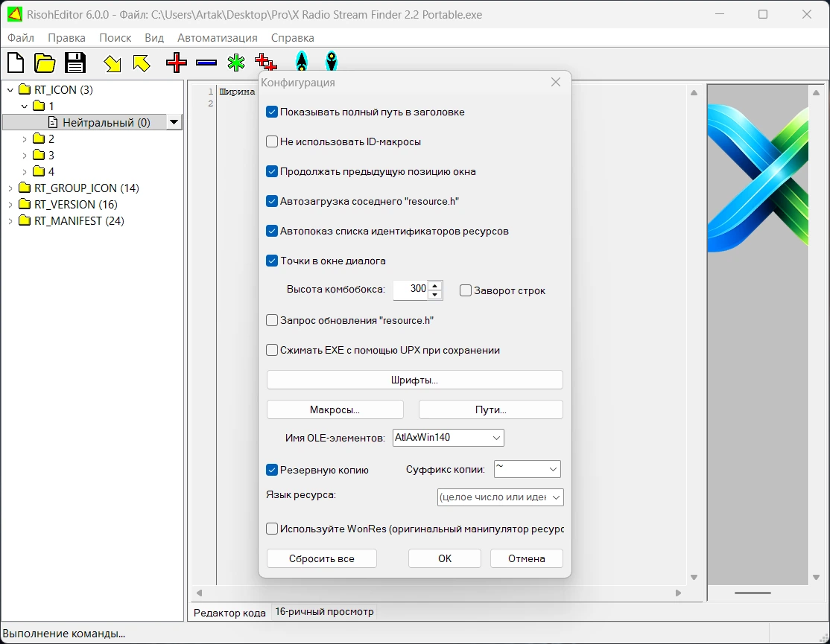
Task: Toggle Автозагрузка соседнего resource.h checkbox
Action: 271,201
